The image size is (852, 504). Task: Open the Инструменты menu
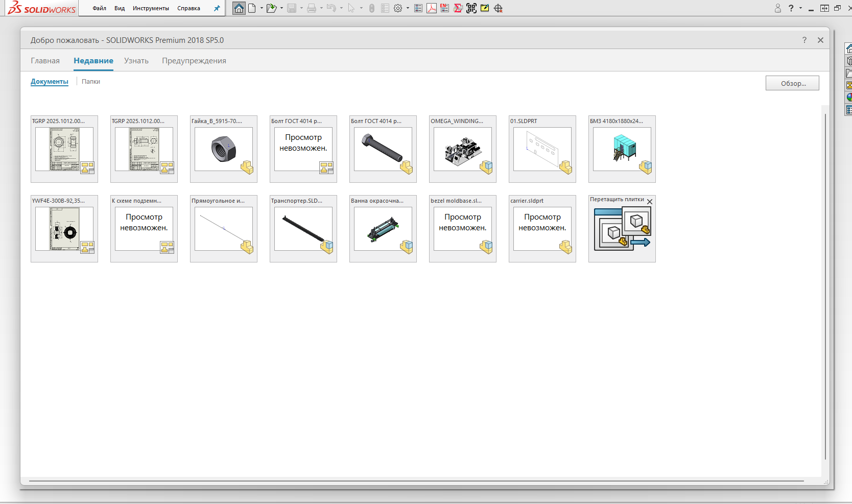151,8
